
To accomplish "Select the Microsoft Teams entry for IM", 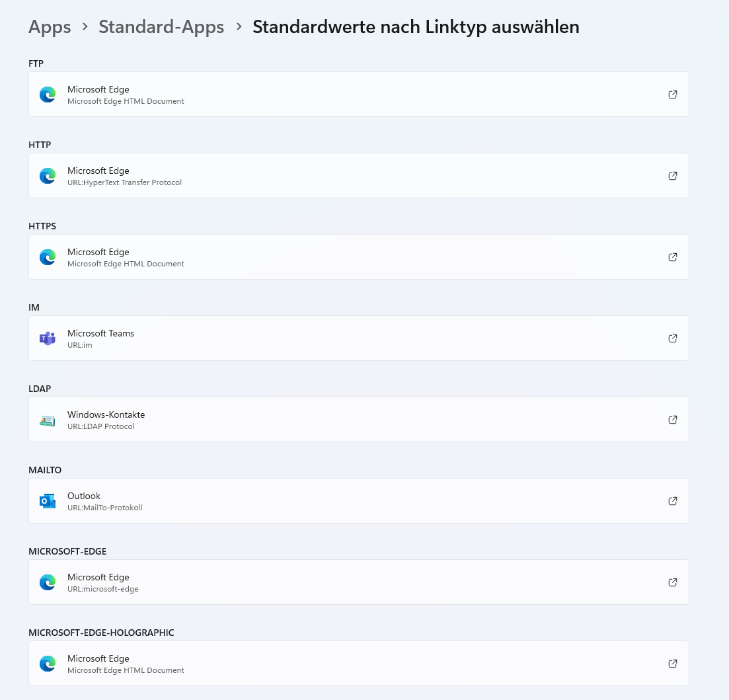I will 358,338.
